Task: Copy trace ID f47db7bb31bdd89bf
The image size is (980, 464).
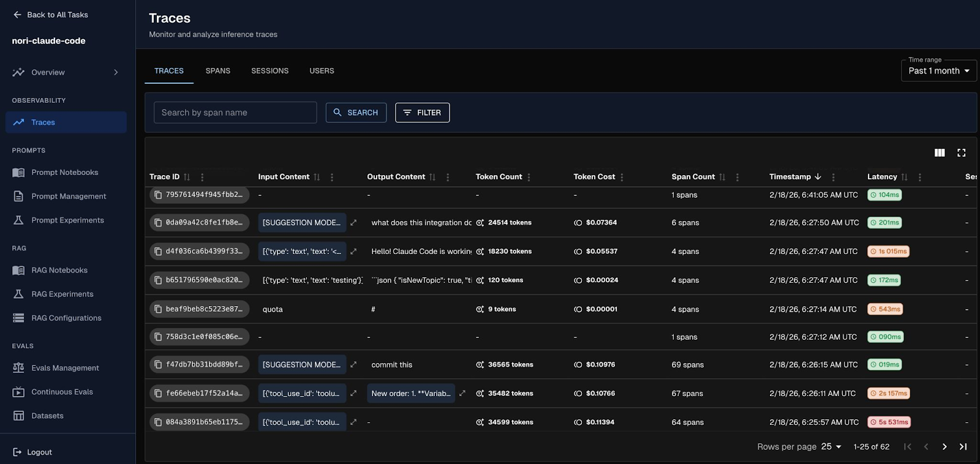Action: pos(158,365)
